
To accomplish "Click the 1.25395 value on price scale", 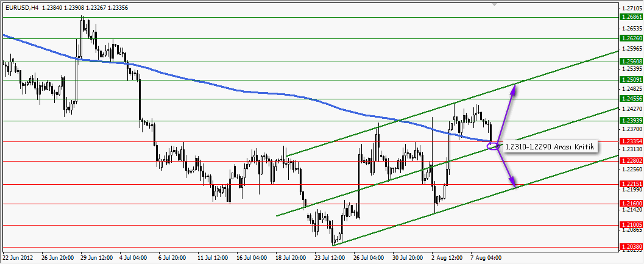I will [632, 69].
